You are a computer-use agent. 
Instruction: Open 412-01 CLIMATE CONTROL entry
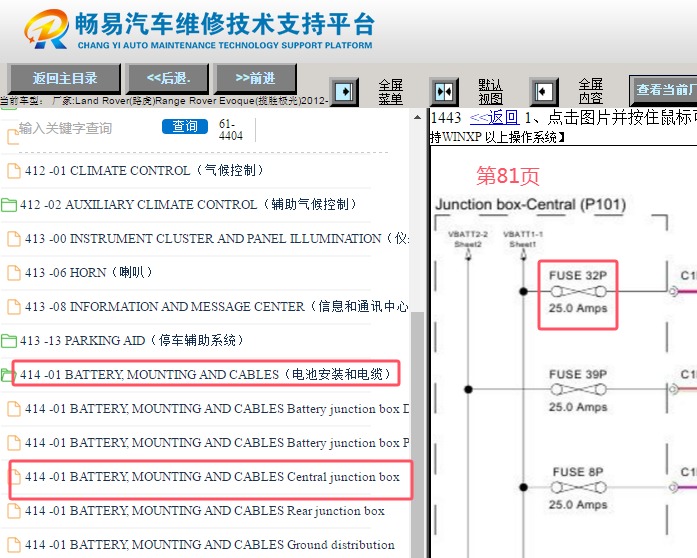click(x=144, y=170)
